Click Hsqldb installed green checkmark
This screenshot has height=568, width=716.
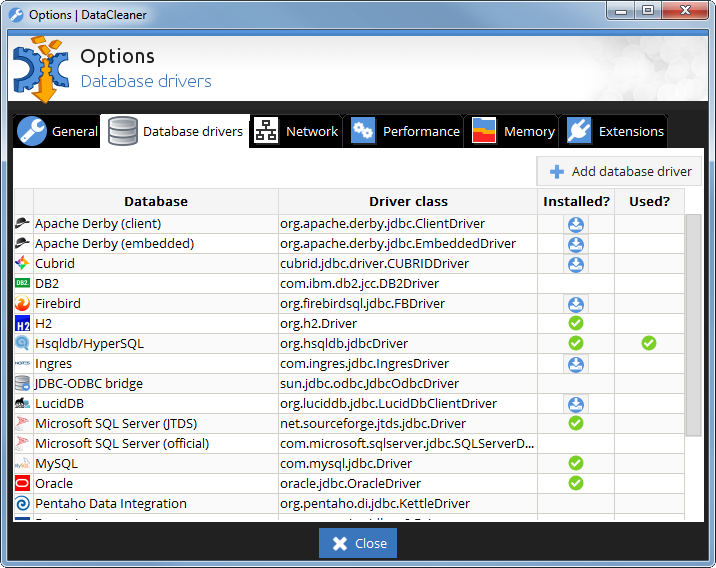576,343
